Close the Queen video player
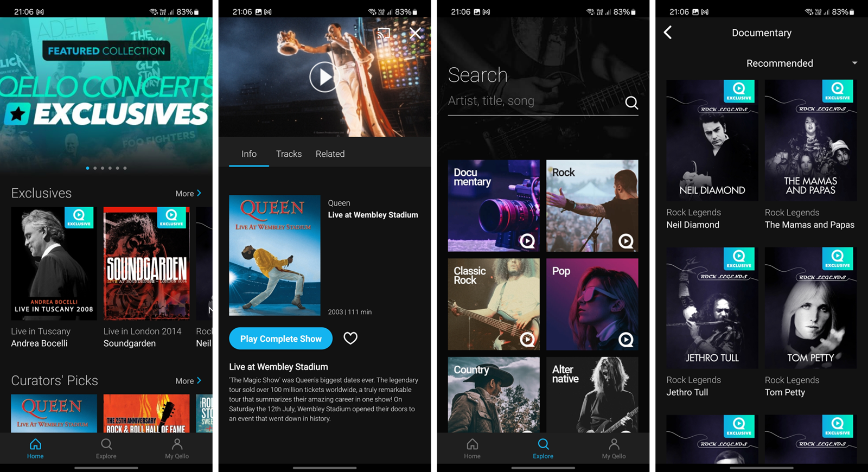The width and height of the screenshot is (868, 472). pos(416,33)
